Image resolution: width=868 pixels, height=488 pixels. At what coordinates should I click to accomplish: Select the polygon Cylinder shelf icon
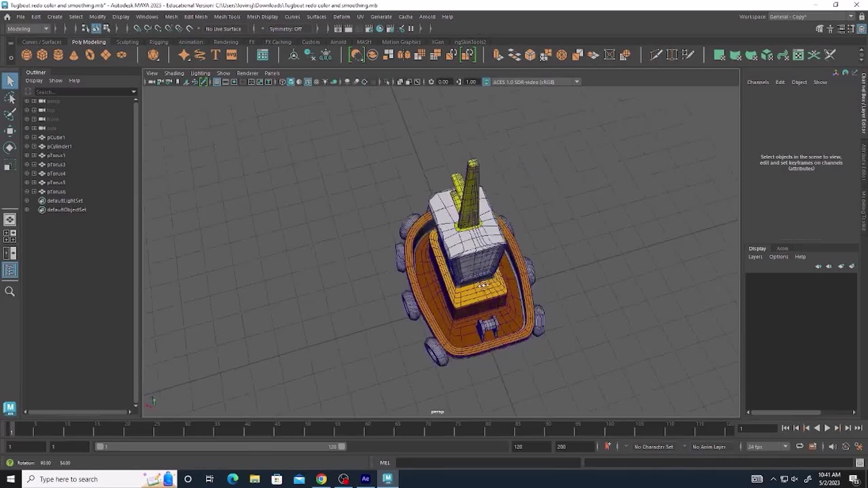click(58, 55)
